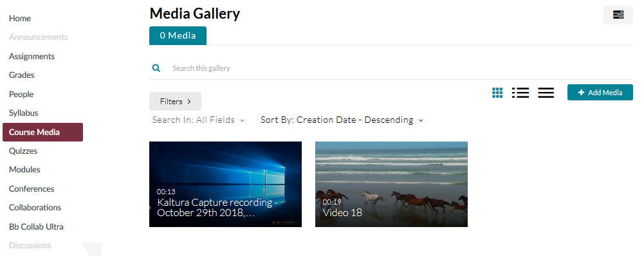Image resolution: width=644 pixels, height=256 pixels.
Task: Open the Search In: All Fields dropdown
Action: (198, 120)
